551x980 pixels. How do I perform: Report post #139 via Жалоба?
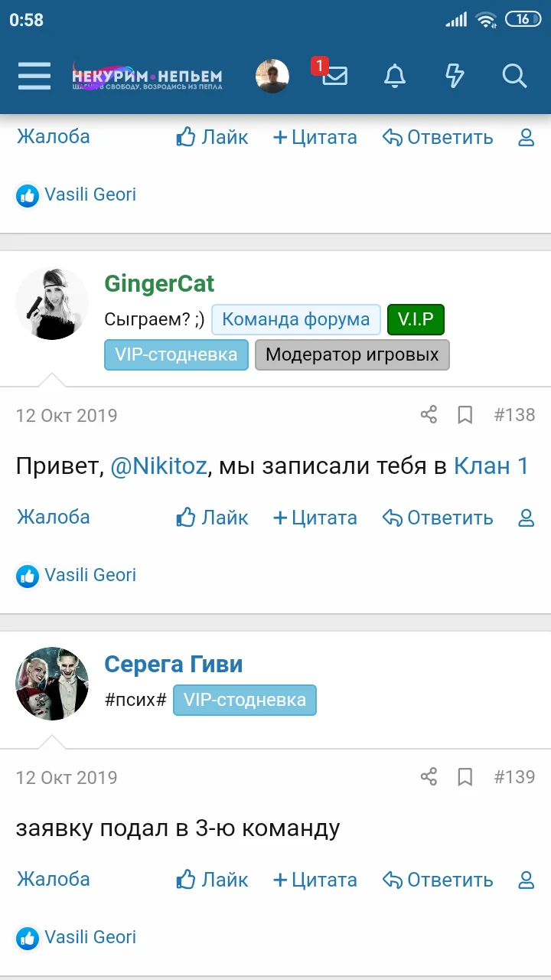[x=54, y=879]
